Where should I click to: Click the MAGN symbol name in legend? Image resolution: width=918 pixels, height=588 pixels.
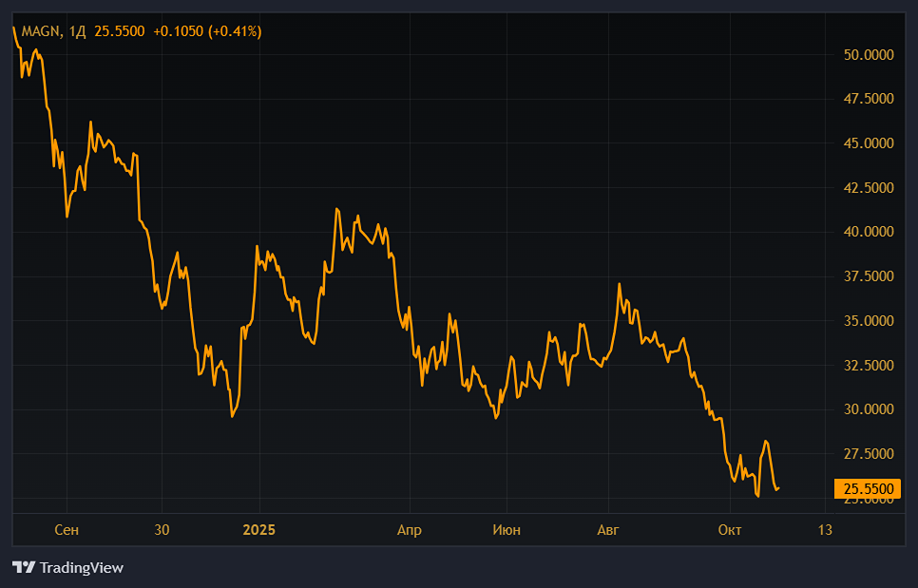40,31
